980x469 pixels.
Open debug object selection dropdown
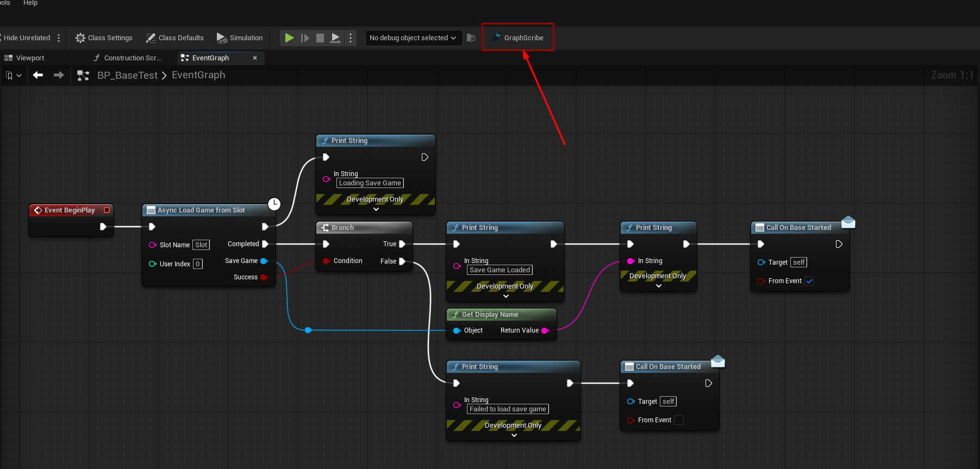pos(414,37)
